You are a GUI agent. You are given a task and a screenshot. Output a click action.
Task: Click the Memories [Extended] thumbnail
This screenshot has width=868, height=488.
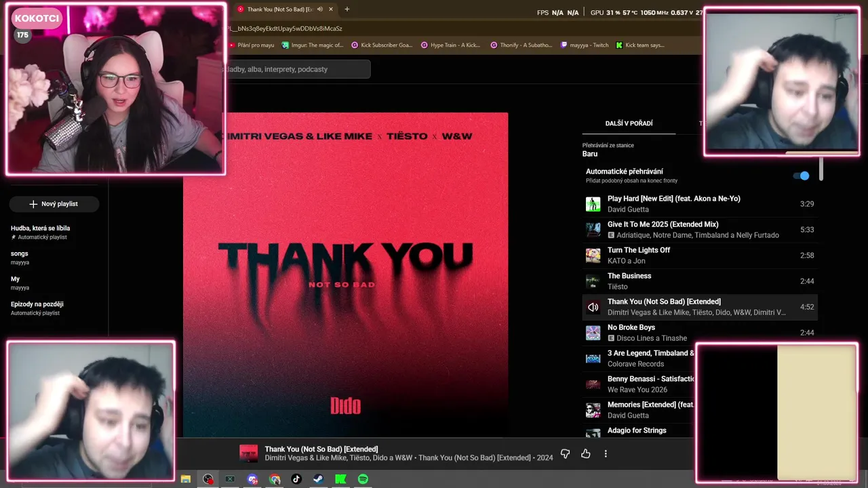tap(593, 410)
